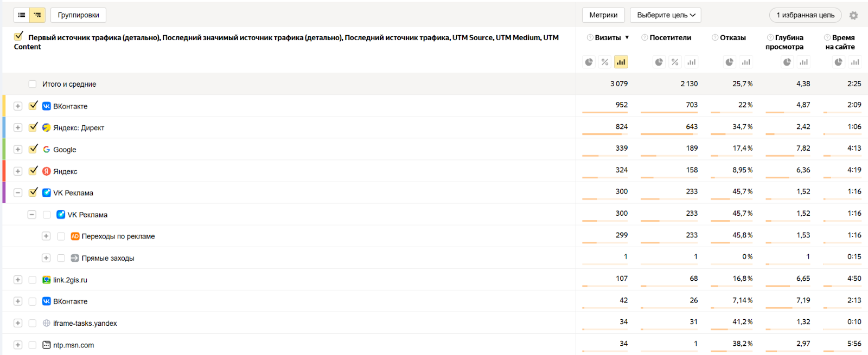The image size is (868, 355).
Task: Uncheck ВКонтакте row with 952 visits
Action: [x=33, y=105]
